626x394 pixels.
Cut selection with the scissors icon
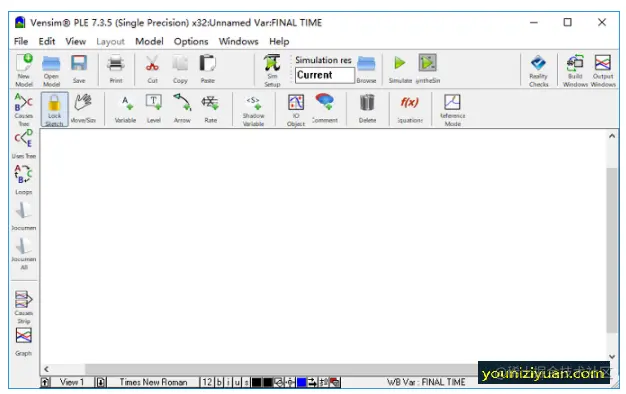pos(152,69)
